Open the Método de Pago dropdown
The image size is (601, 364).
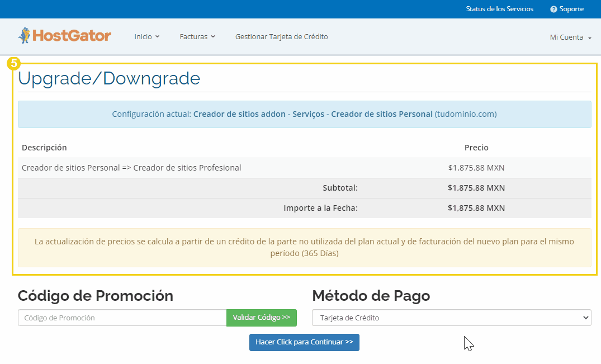[x=452, y=318]
